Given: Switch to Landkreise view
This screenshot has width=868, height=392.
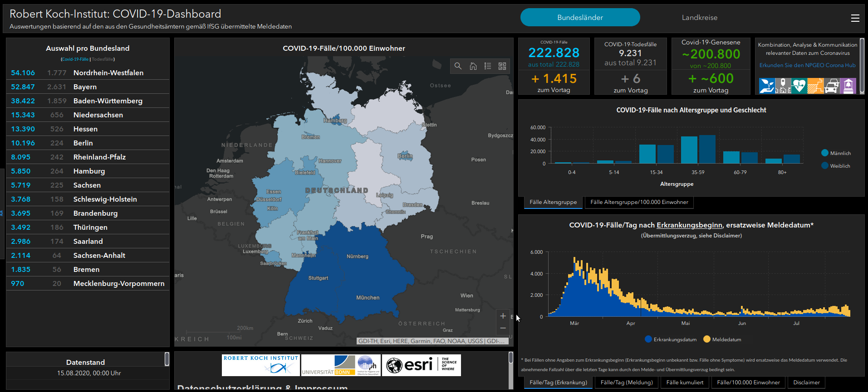Looking at the screenshot, I should point(699,18).
